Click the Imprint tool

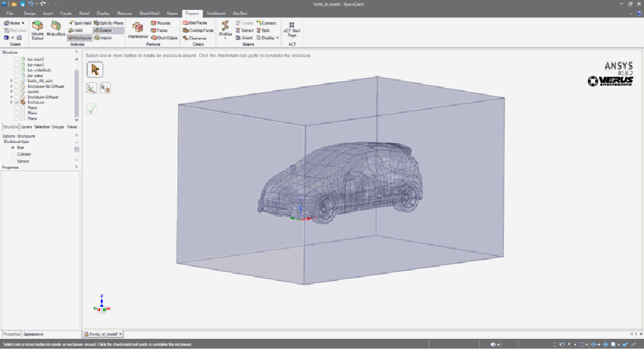103,38
